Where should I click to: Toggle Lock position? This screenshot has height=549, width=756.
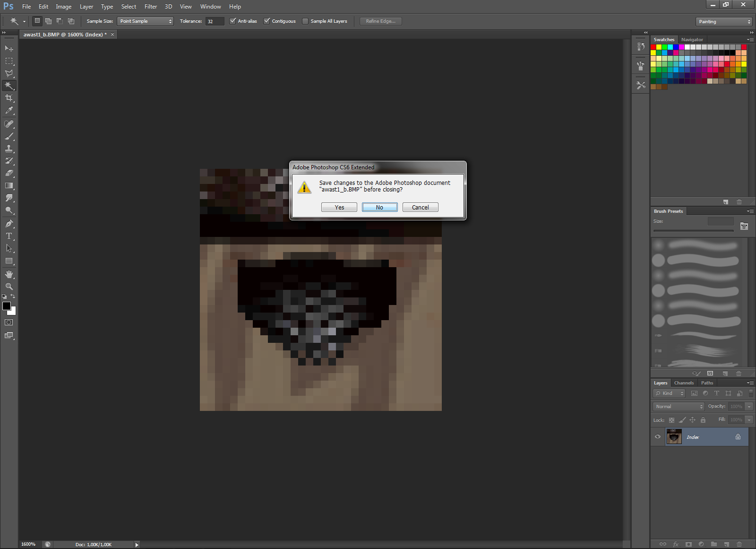point(693,420)
